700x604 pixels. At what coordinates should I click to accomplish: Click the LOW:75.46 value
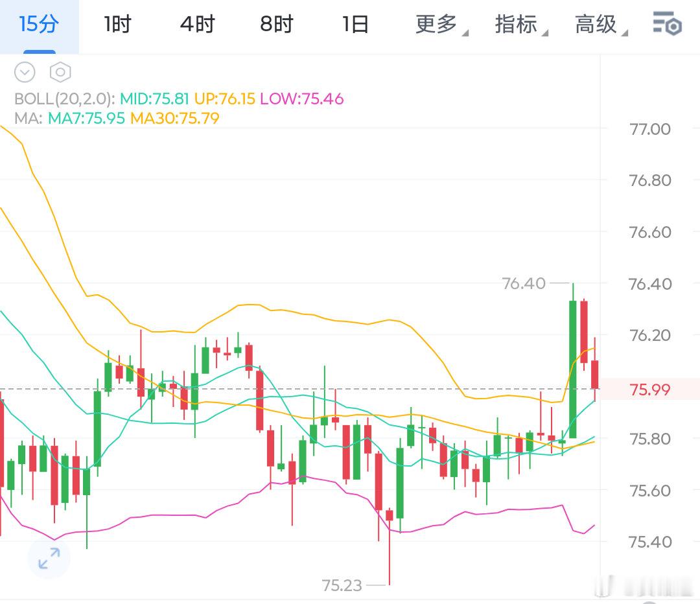pyautogui.click(x=302, y=99)
